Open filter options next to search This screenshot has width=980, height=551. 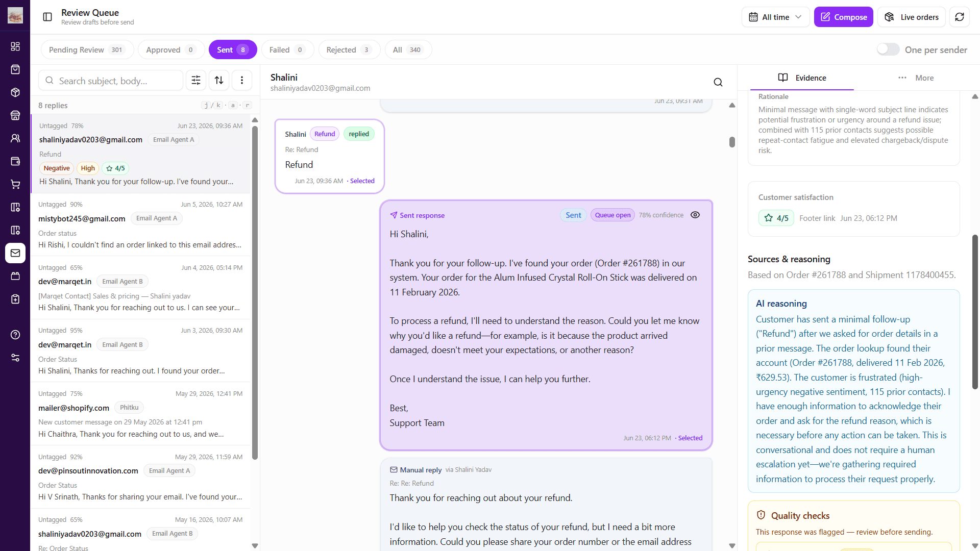196,80
